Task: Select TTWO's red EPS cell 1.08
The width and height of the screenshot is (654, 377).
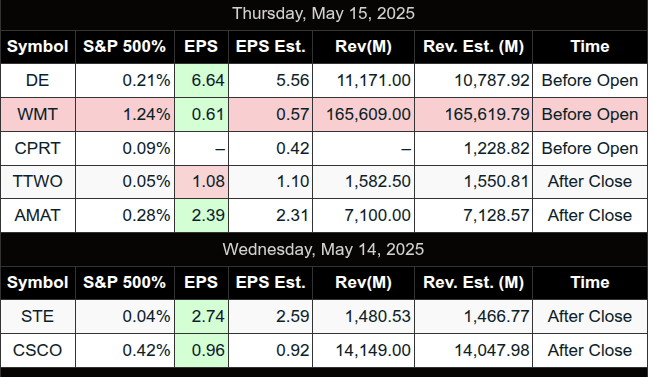Action: click(201, 182)
